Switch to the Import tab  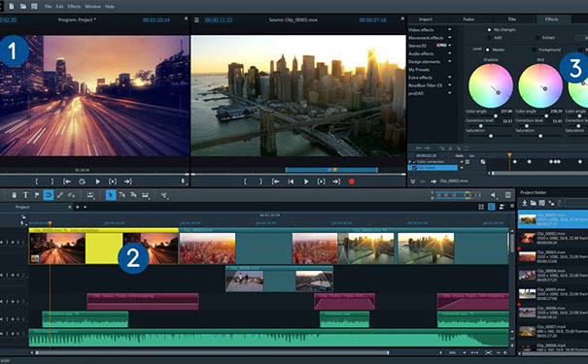[x=426, y=19]
